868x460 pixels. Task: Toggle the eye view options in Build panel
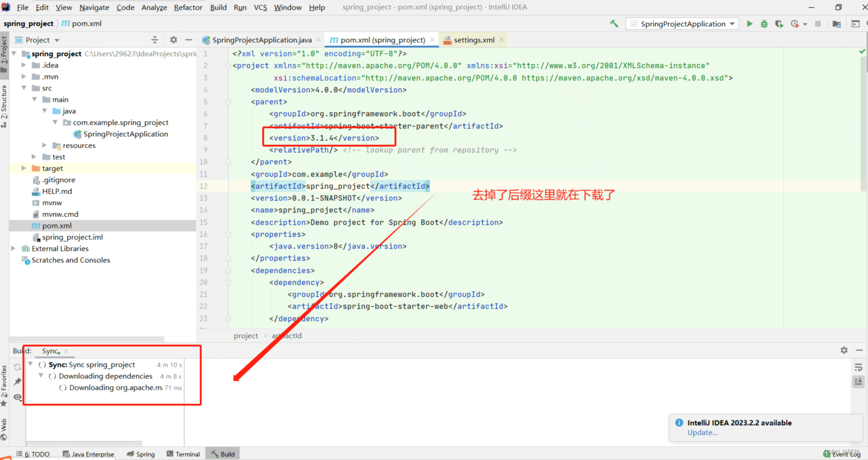(17, 397)
